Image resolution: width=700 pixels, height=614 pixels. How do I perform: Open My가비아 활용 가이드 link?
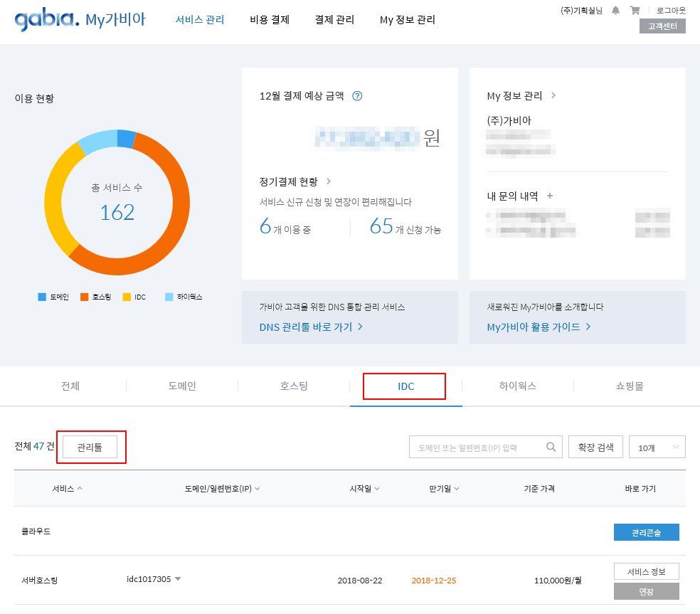pos(539,327)
